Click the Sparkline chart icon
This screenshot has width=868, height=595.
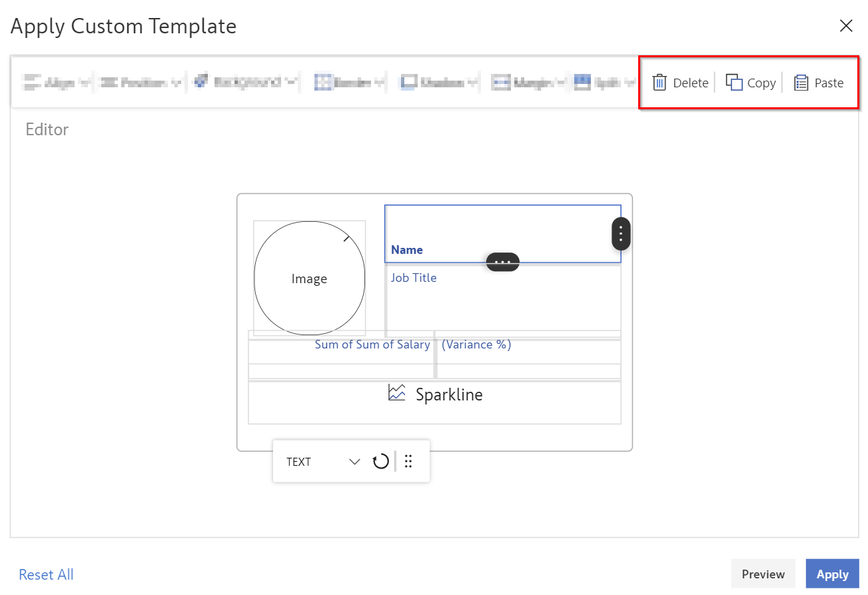396,393
